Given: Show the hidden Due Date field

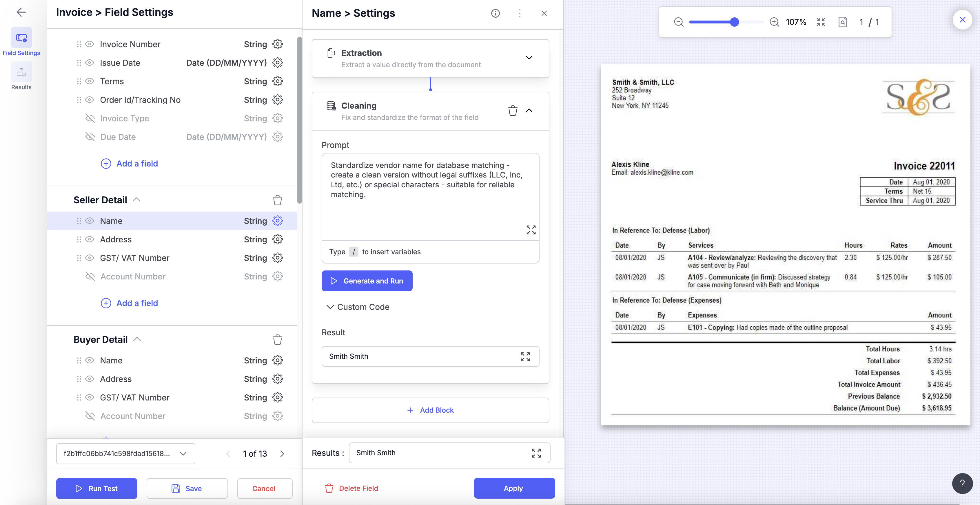Looking at the screenshot, I should [90, 137].
